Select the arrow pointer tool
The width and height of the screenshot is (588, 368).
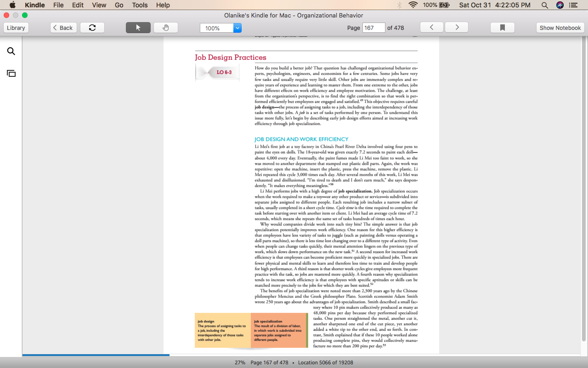138,28
